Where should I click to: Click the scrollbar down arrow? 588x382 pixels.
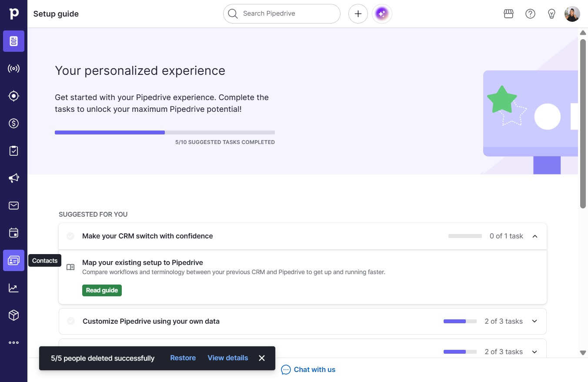click(x=583, y=353)
